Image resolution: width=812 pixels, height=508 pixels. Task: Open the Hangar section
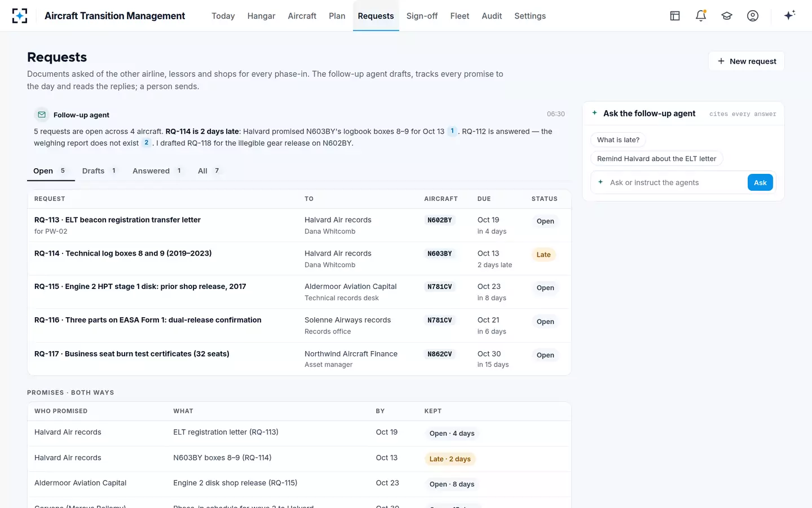pyautogui.click(x=261, y=16)
